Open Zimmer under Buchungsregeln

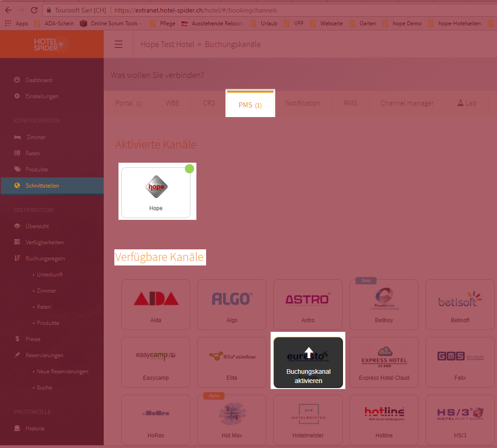pyautogui.click(x=47, y=290)
